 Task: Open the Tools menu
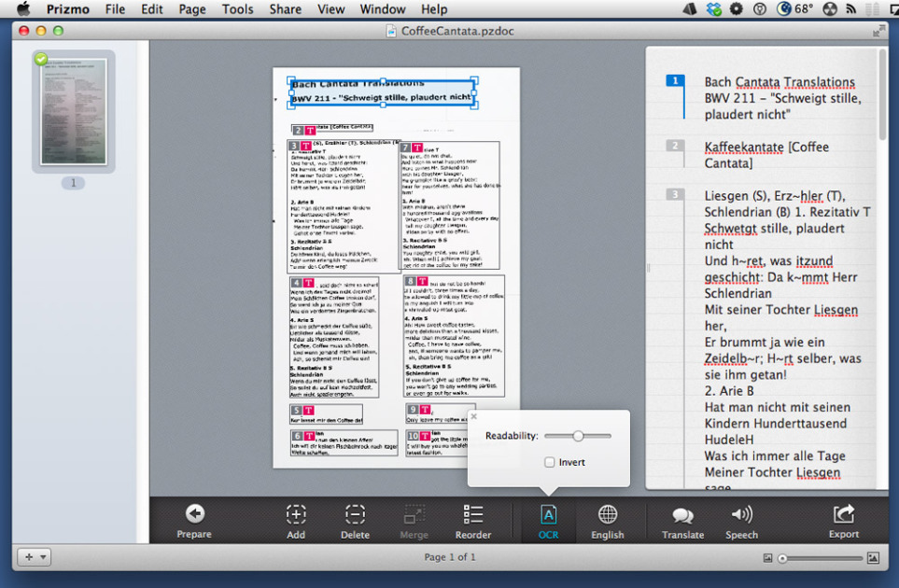[237, 9]
